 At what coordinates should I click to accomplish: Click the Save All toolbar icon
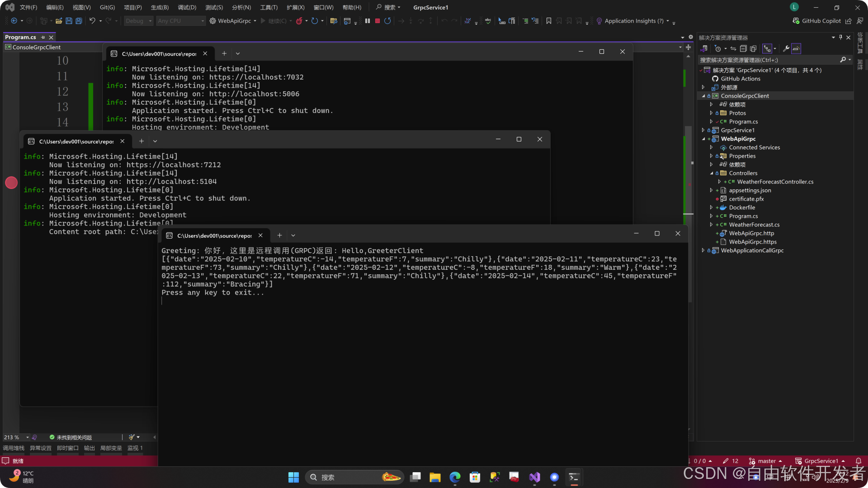pos(79,21)
